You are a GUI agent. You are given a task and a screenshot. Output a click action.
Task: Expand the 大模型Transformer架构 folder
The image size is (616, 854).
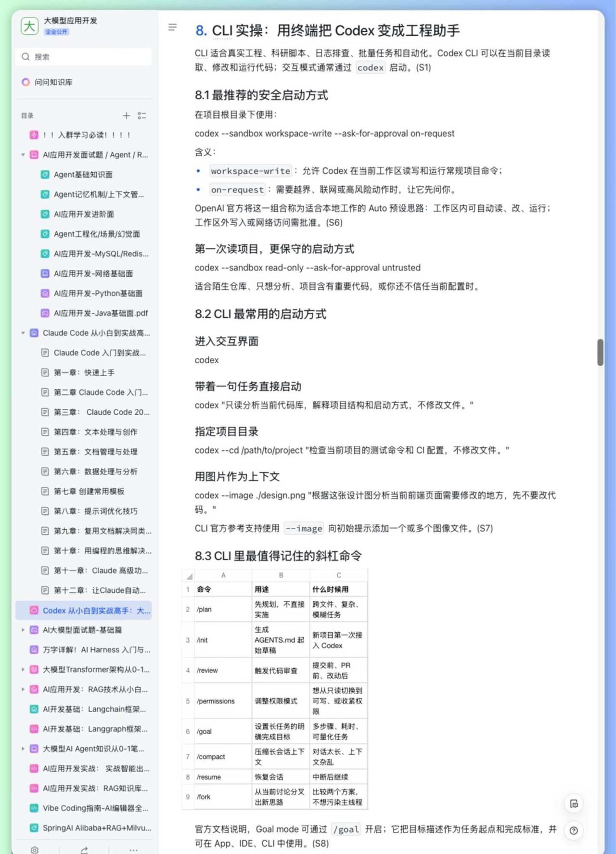pos(23,670)
